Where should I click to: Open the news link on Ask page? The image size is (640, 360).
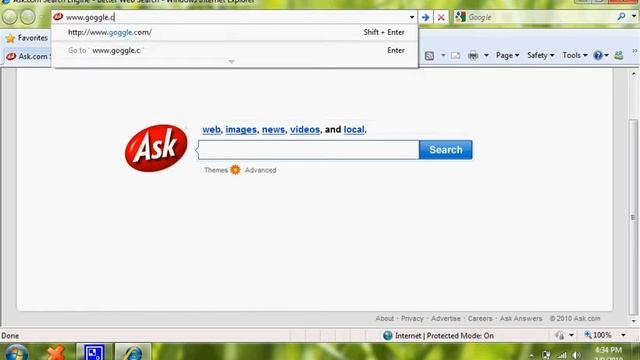pos(273,130)
